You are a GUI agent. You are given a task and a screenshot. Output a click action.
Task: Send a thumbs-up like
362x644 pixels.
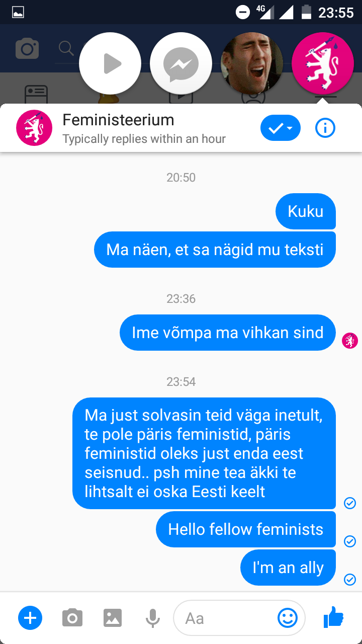pyautogui.click(x=333, y=617)
